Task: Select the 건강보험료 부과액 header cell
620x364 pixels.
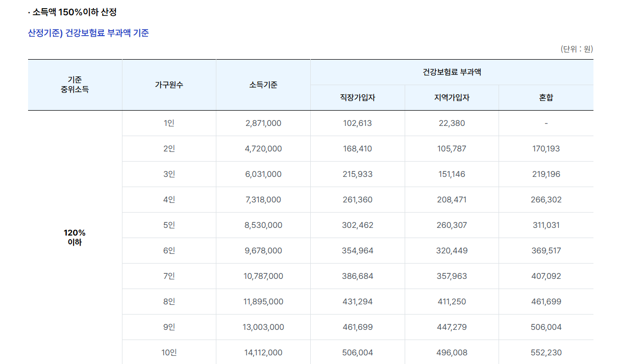Action: click(x=452, y=72)
